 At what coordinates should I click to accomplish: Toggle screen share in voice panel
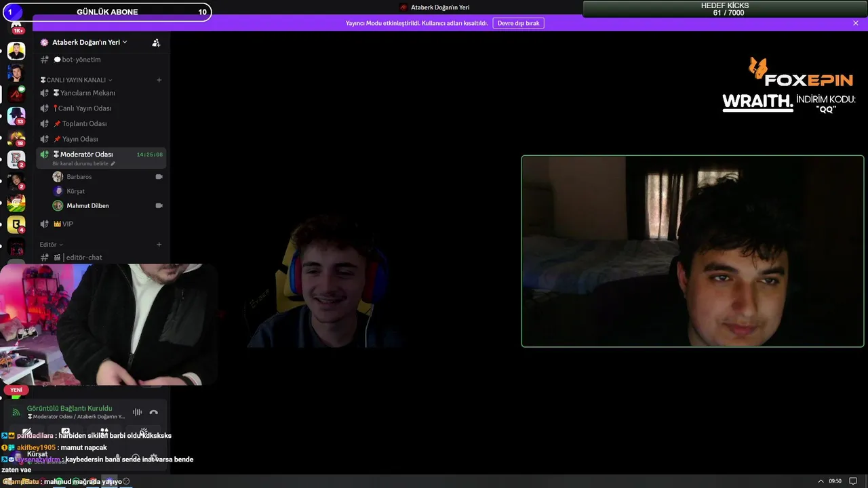pyautogui.click(x=66, y=432)
